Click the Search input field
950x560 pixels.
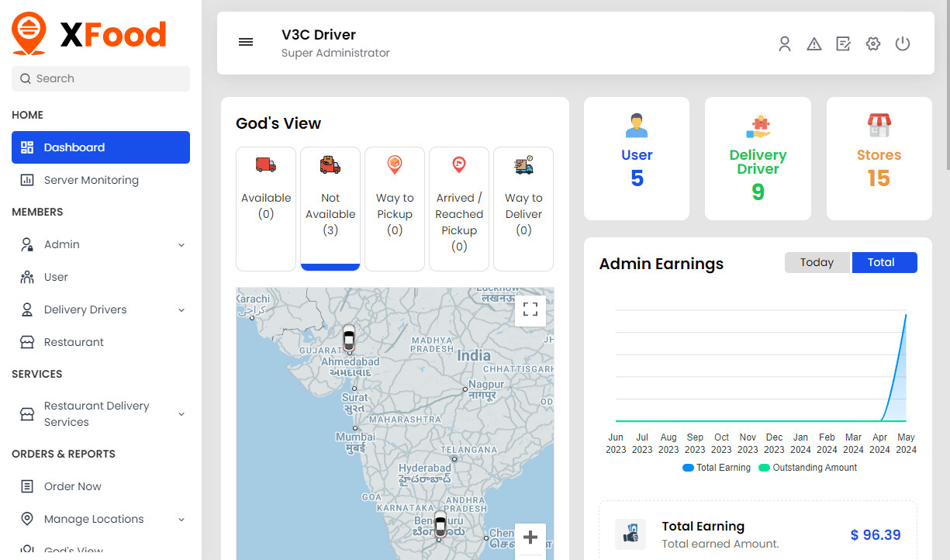[x=100, y=78]
